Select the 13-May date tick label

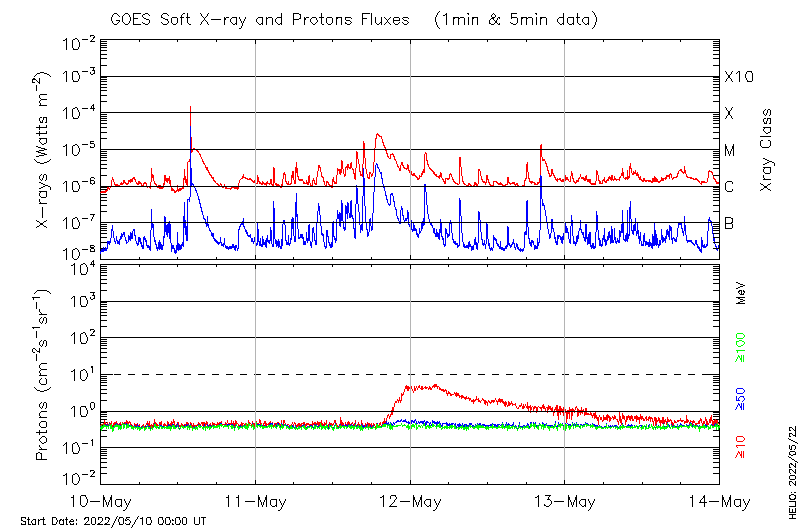564,501
